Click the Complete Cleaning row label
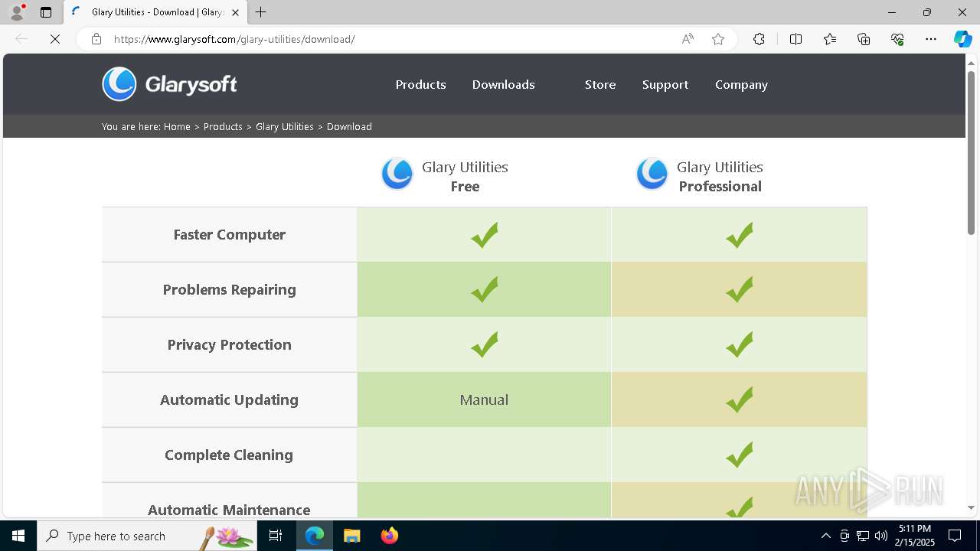 point(229,455)
